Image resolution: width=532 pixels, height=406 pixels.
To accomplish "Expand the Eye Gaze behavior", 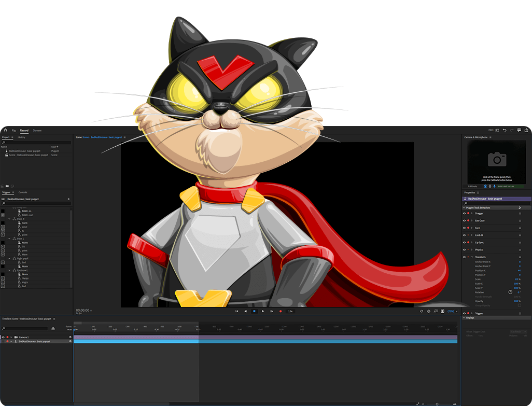I will 472,220.
